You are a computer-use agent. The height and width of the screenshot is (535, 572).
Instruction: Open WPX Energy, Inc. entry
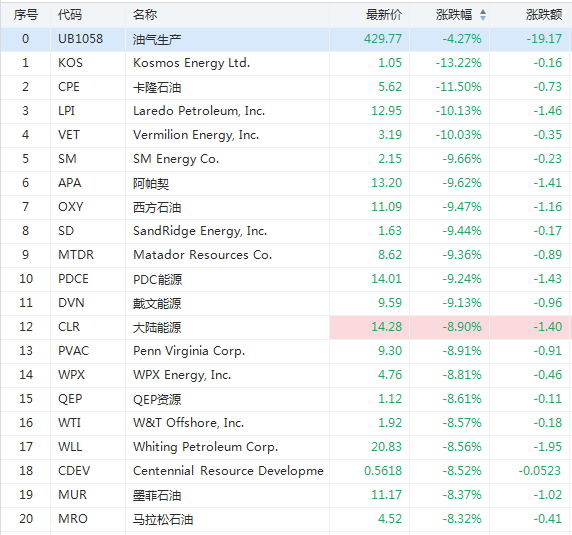[x=182, y=375]
